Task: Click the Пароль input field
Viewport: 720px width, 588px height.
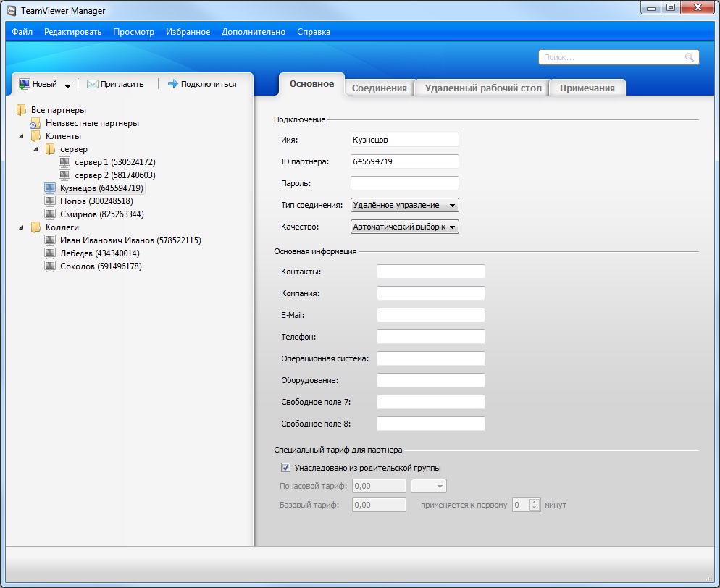Action: coord(404,183)
